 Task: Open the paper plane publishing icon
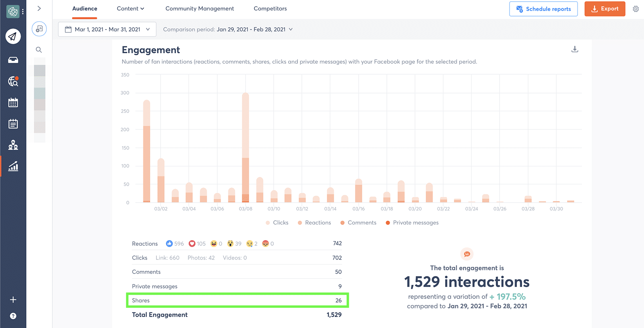(x=13, y=36)
